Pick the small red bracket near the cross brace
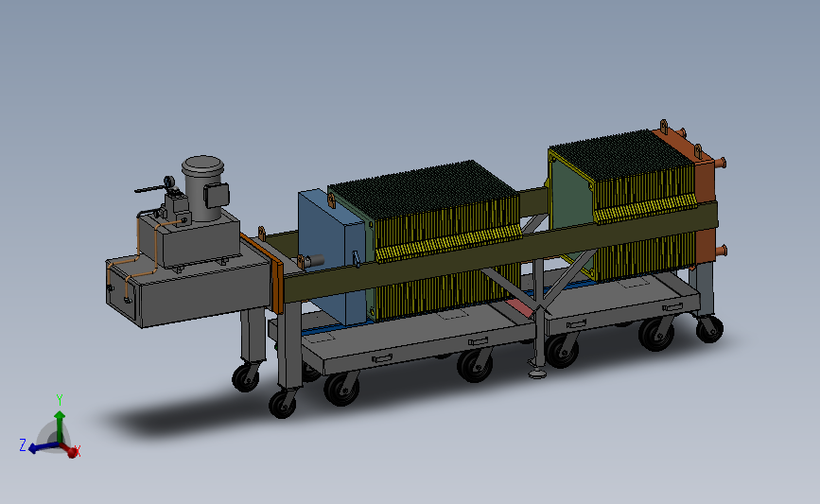Image resolution: width=820 pixels, height=504 pixels. click(x=520, y=307)
